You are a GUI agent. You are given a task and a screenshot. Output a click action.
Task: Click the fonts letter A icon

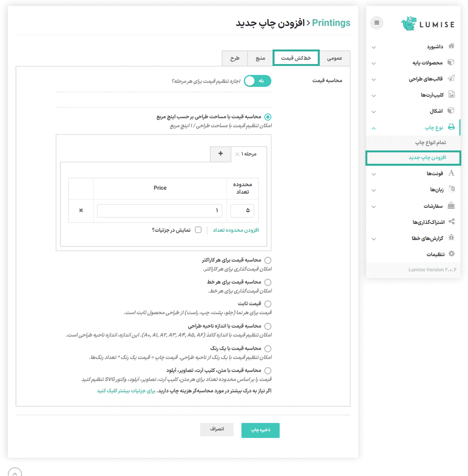click(x=451, y=173)
